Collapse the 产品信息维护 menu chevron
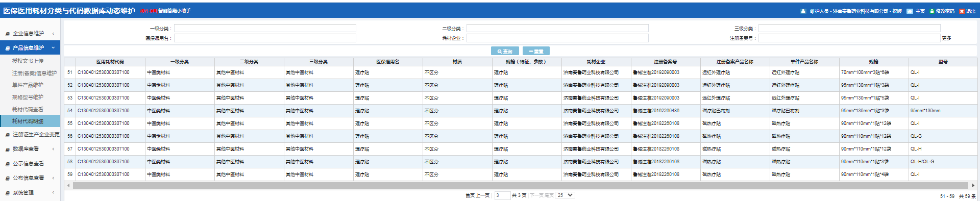Screen dimensions: 980x201 click(53, 48)
